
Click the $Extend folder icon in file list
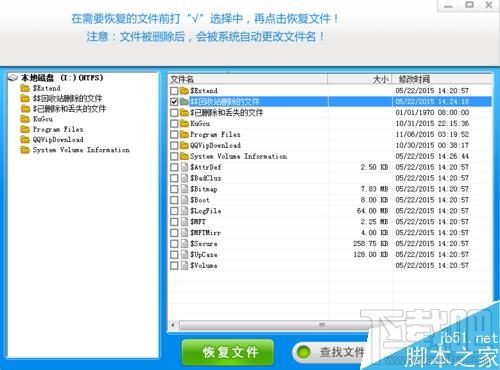(x=184, y=90)
